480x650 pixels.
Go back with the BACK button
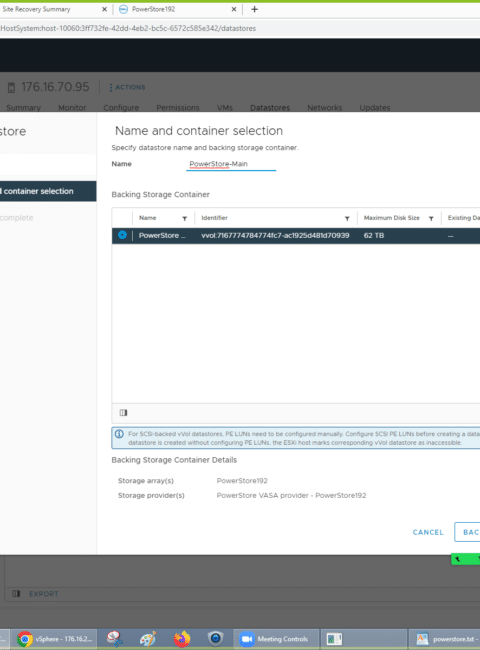(x=468, y=532)
